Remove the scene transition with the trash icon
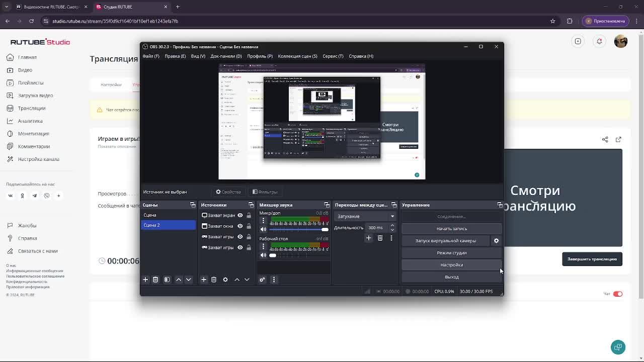 380,238
